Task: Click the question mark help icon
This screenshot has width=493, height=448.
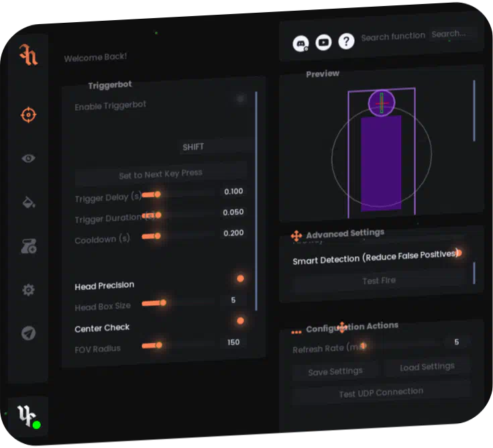Action: tap(346, 42)
